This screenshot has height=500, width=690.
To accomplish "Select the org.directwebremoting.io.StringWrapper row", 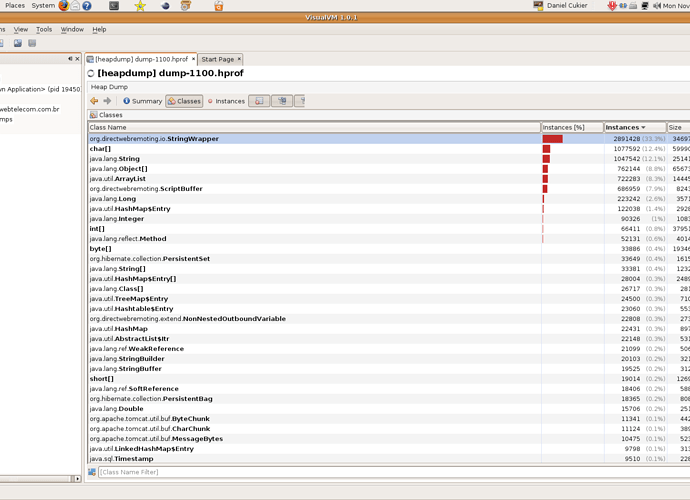I will click(x=389, y=139).
